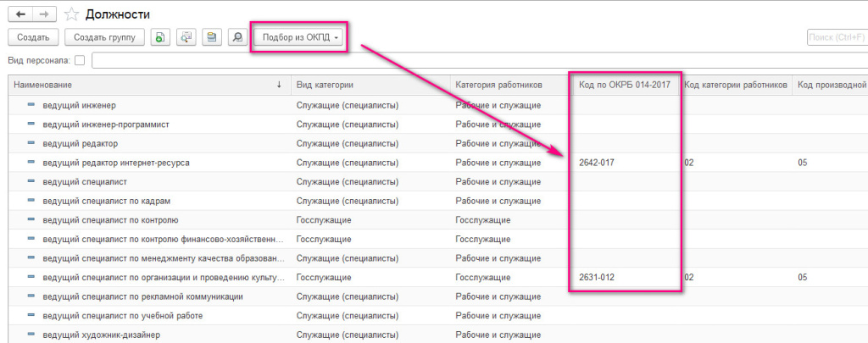This screenshot has width=868, height=343.
Task: Open the Подбор из ОКПД dropdown
Action: (300, 37)
